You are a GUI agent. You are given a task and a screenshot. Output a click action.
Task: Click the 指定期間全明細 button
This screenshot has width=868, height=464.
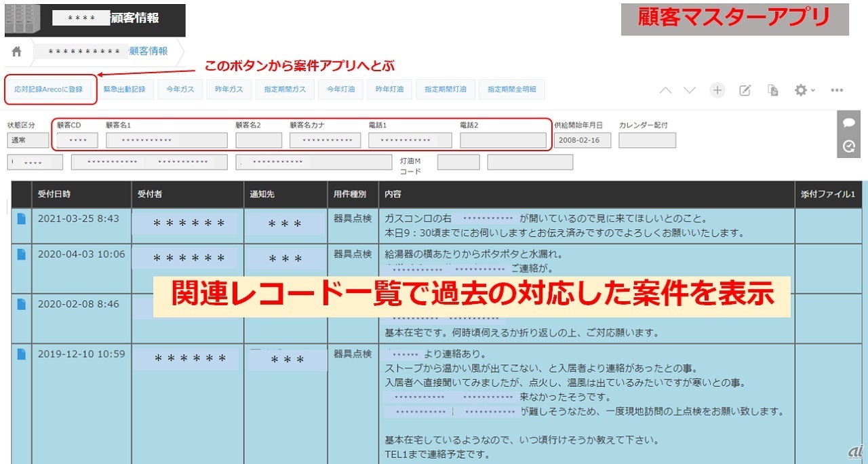coord(511,90)
